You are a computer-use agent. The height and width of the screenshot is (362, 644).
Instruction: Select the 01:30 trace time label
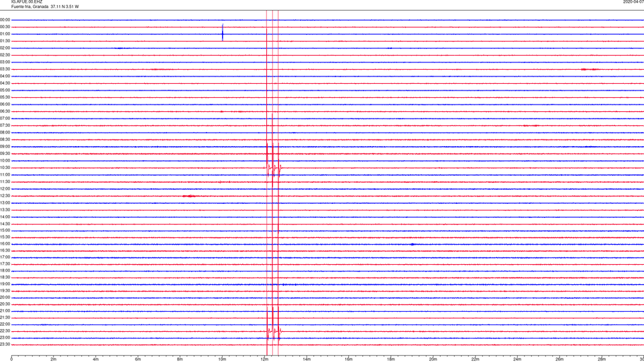5,41
